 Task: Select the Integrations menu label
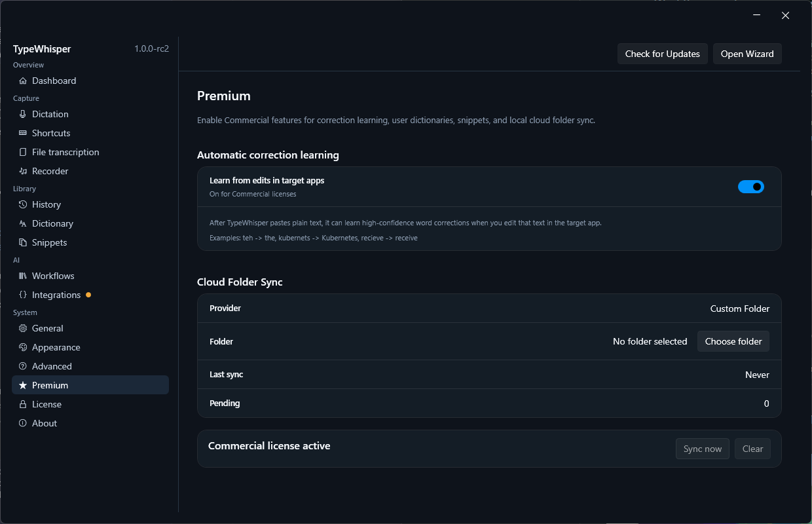click(56, 295)
